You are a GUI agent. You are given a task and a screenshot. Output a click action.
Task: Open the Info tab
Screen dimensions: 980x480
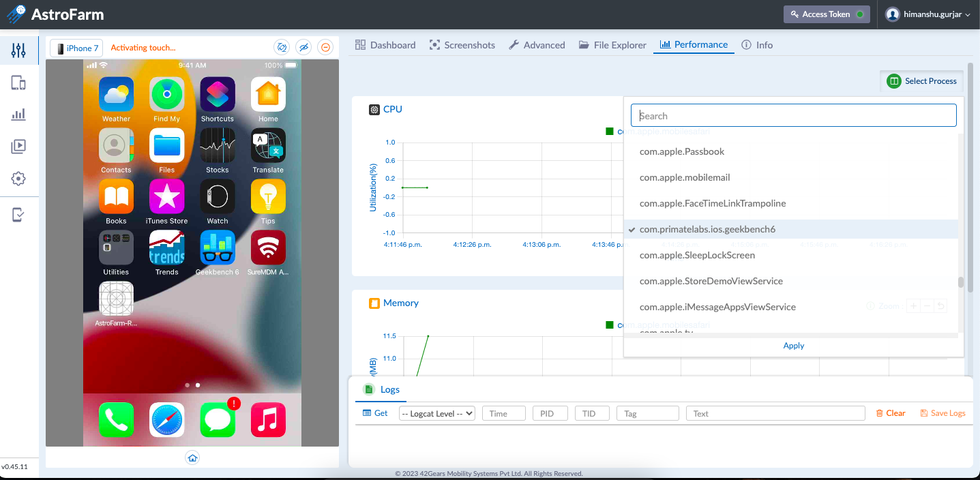(x=757, y=45)
